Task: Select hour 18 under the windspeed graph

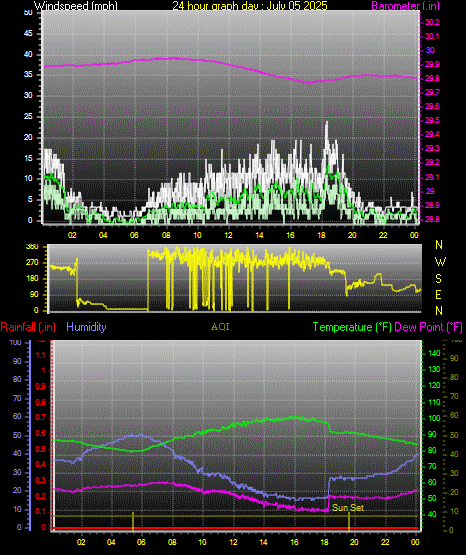Action: point(321,235)
